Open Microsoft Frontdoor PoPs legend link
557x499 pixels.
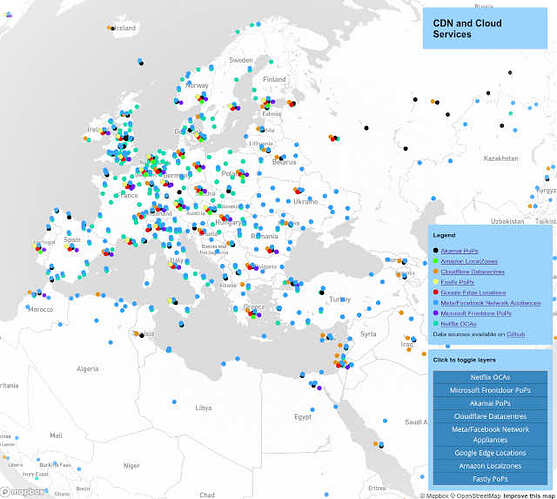point(476,314)
